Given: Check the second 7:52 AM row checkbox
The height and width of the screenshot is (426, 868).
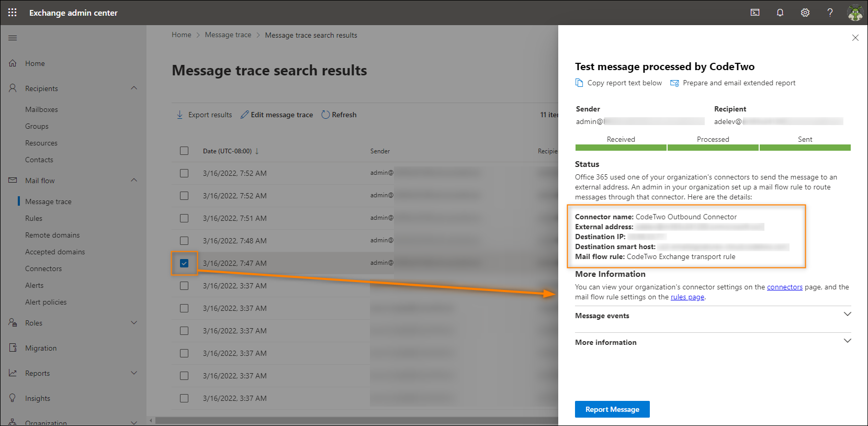Looking at the screenshot, I should click(x=184, y=196).
